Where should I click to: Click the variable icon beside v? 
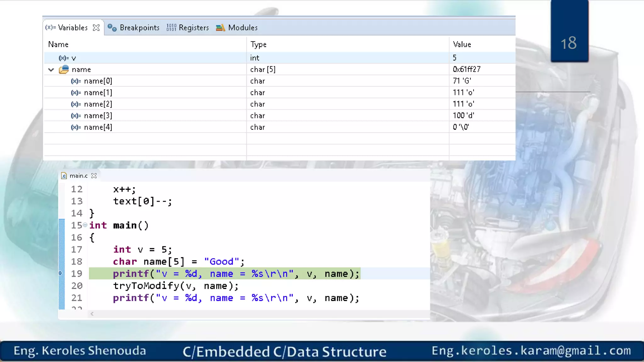64,58
